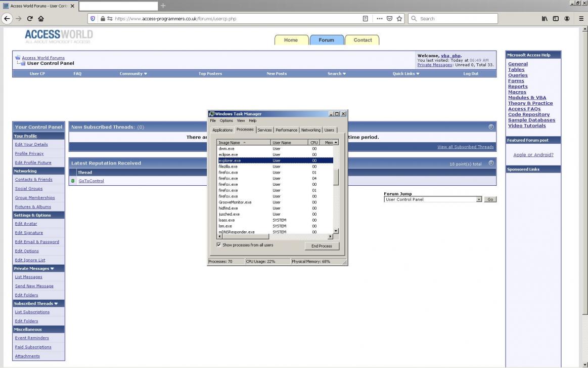Screen dimensions: 588x368
Task: Open page actions three-dot menu
Action: (x=380, y=18)
